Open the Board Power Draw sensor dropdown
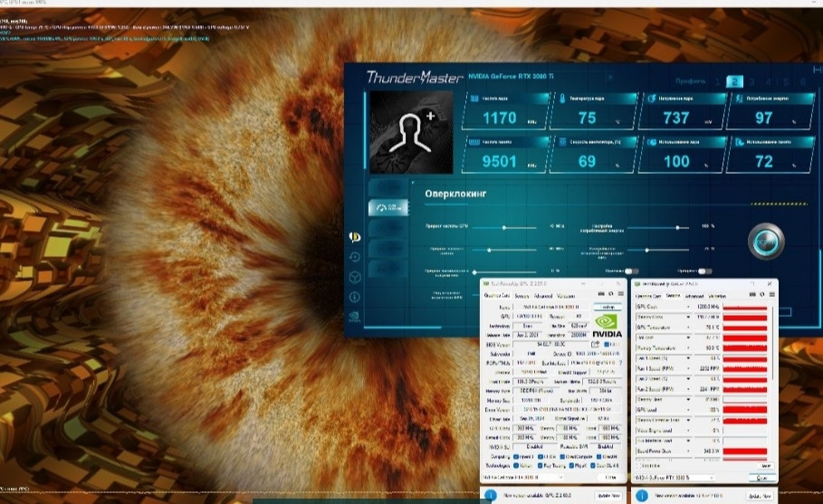 688,451
